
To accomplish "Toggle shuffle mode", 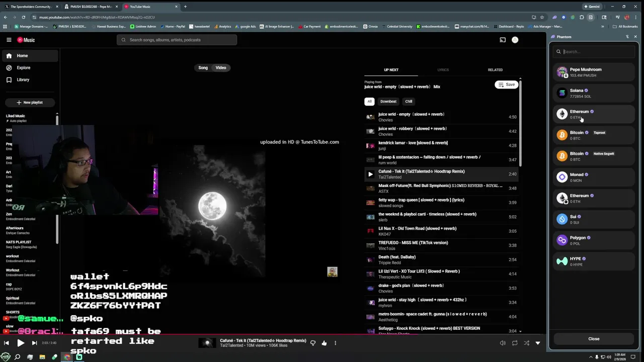I will click(526, 343).
